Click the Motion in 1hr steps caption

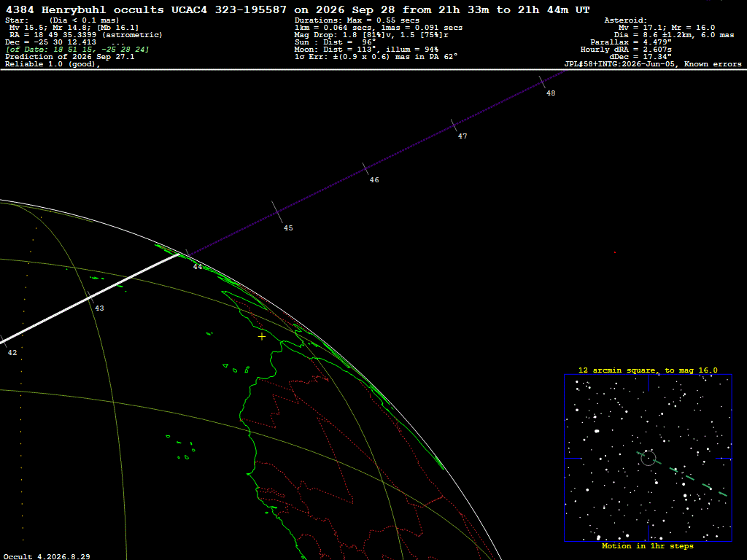coord(648,546)
